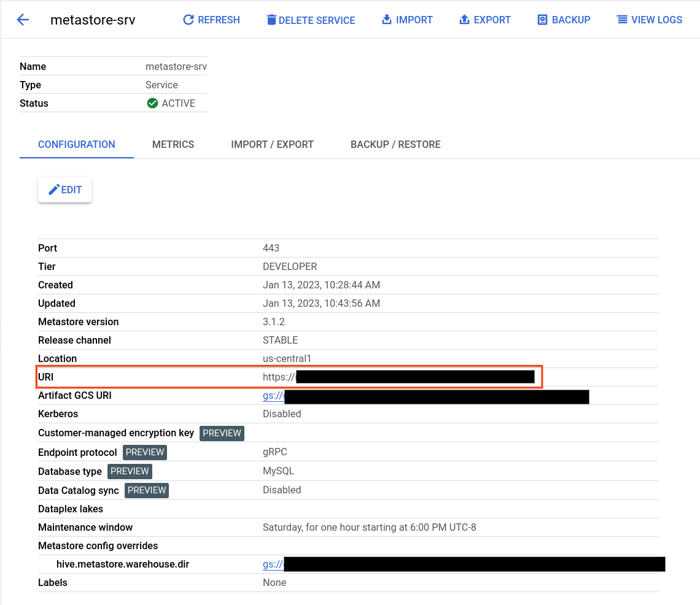
Task: Click the metastore-srv service name heading
Action: tap(93, 20)
